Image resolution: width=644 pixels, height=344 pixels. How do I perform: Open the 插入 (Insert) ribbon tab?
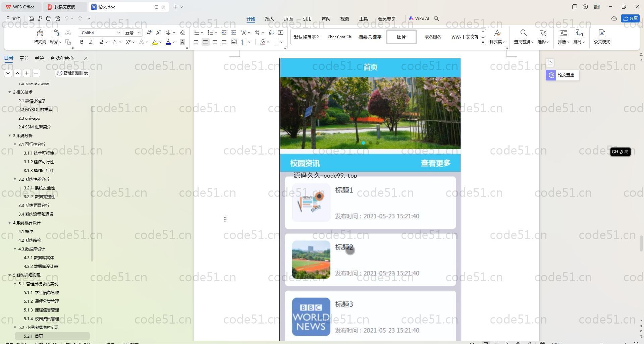click(269, 19)
